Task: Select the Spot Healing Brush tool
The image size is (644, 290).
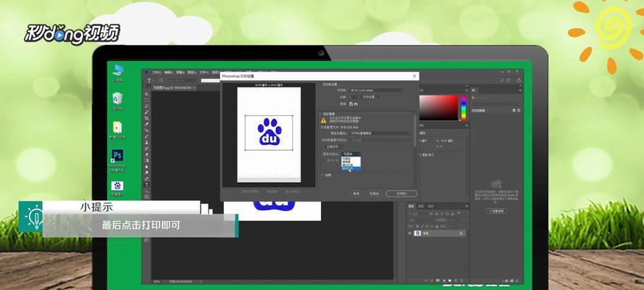Action: (x=146, y=130)
